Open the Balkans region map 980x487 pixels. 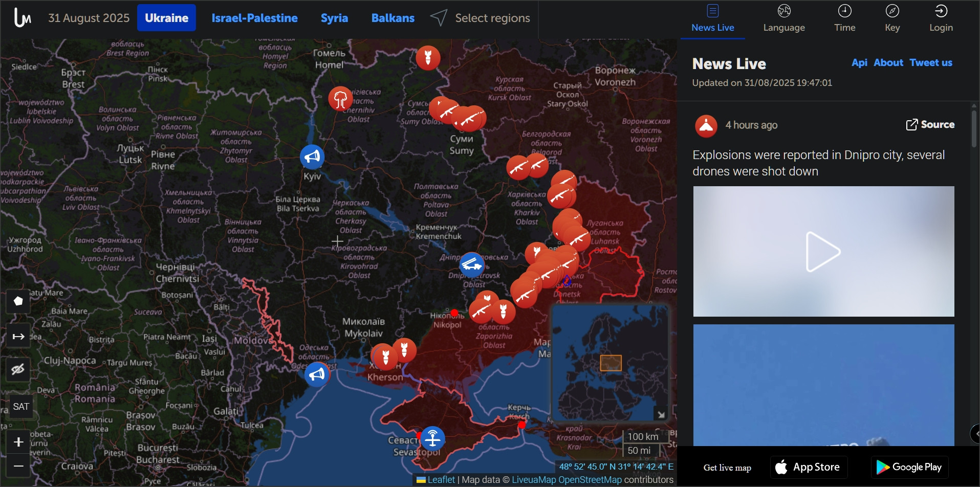pos(393,18)
